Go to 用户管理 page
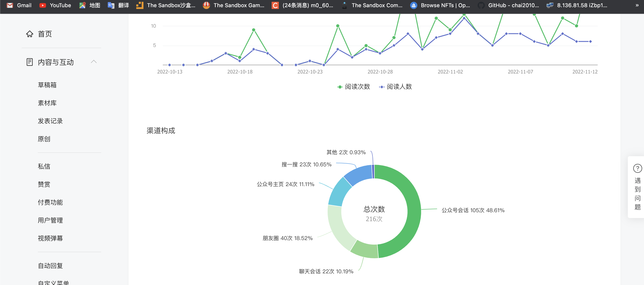The height and width of the screenshot is (285, 644). [50, 220]
